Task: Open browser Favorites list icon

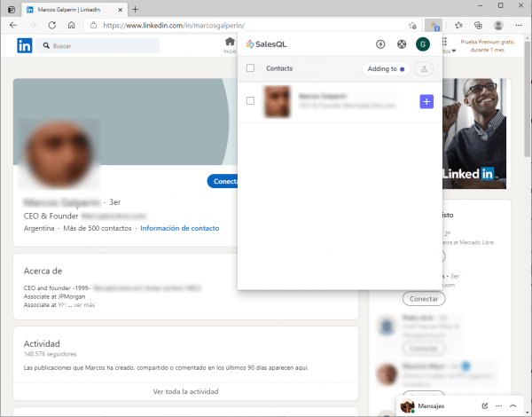Action: [458, 25]
